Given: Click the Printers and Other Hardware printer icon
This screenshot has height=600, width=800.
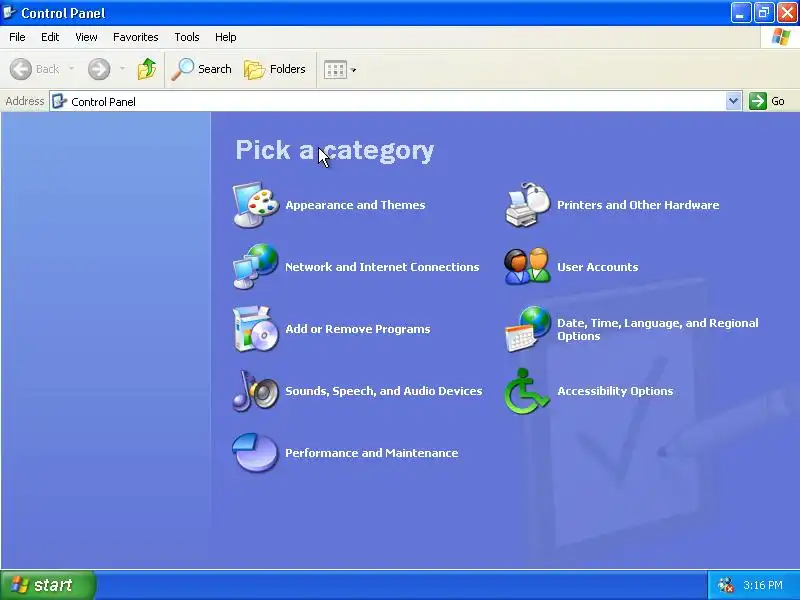Looking at the screenshot, I should [x=528, y=205].
